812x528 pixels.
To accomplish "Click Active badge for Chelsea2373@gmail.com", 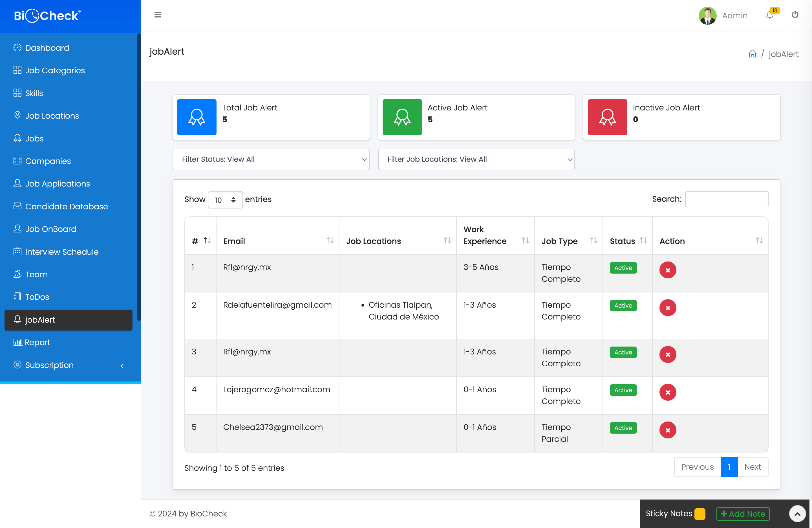I will [x=623, y=428].
